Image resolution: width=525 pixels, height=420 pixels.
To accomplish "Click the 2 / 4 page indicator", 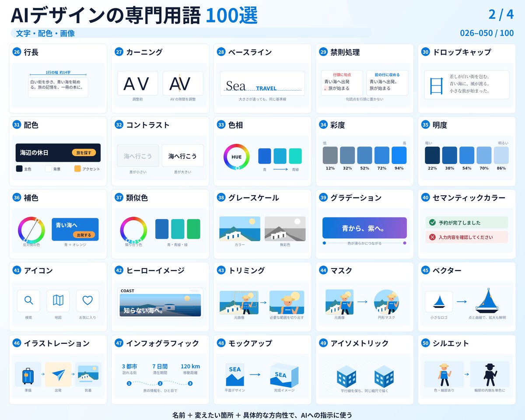I will 501,14.
